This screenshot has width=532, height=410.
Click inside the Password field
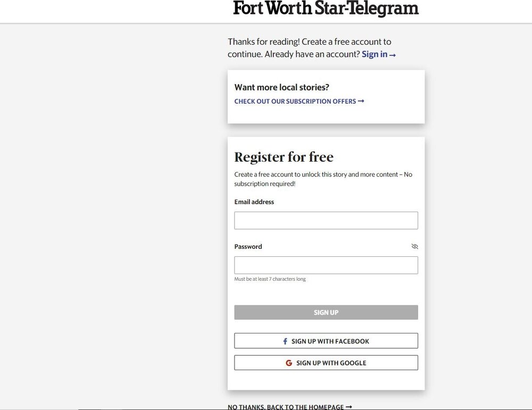point(326,265)
